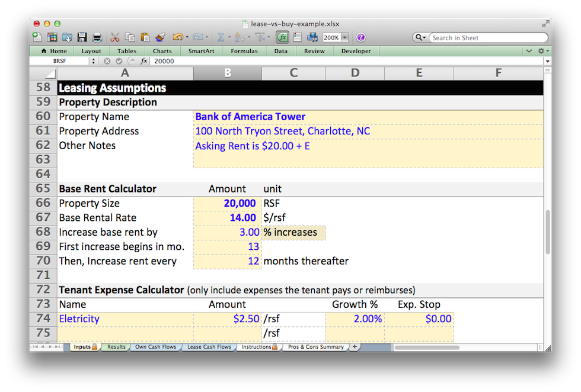581x392 pixels.
Task: Switch to the Data ribbon tab
Action: pyautogui.click(x=280, y=51)
